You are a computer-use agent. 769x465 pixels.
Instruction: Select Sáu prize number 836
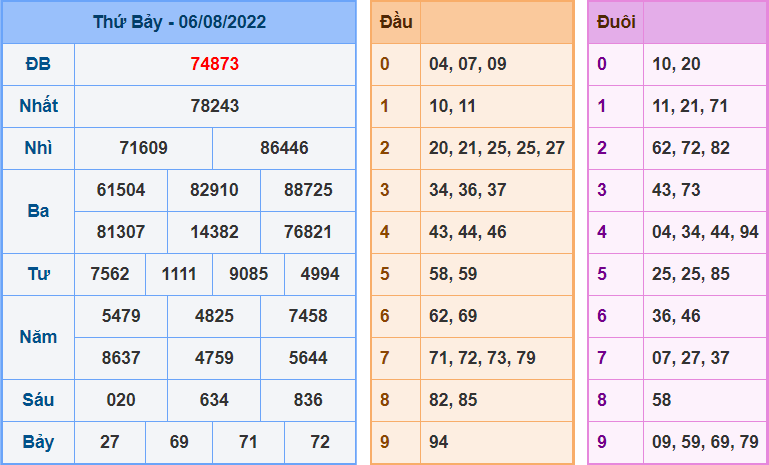point(308,400)
